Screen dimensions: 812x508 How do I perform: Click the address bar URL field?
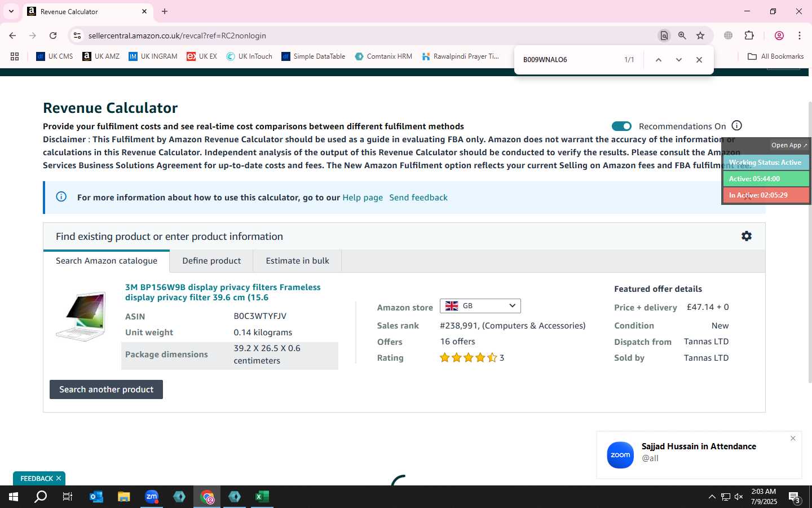coord(369,36)
